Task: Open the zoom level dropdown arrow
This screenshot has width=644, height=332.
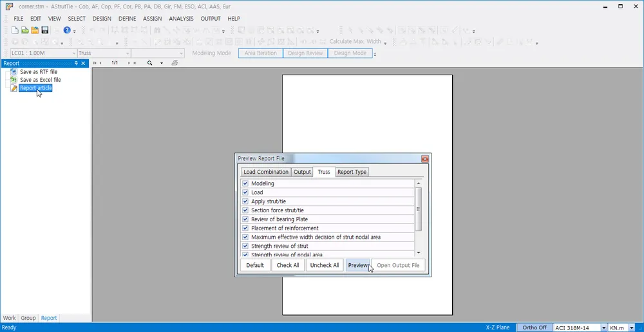Action: 162,63
